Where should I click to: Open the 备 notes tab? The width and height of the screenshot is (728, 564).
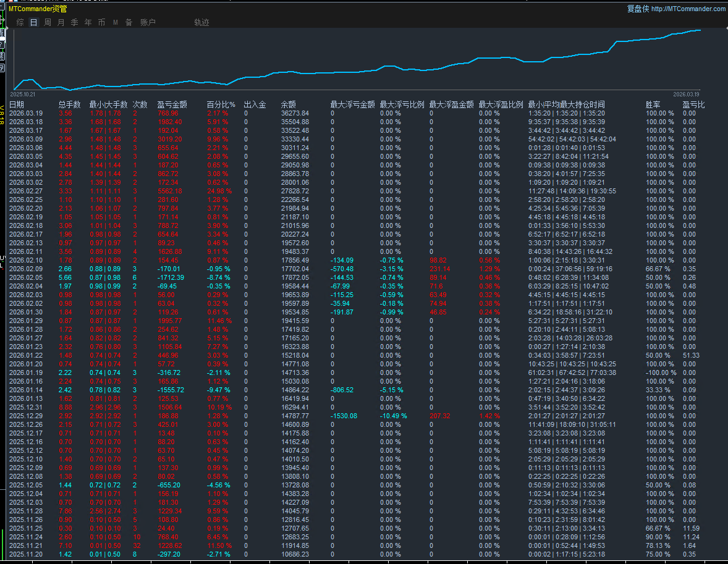pyautogui.click(x=129, y=22)
